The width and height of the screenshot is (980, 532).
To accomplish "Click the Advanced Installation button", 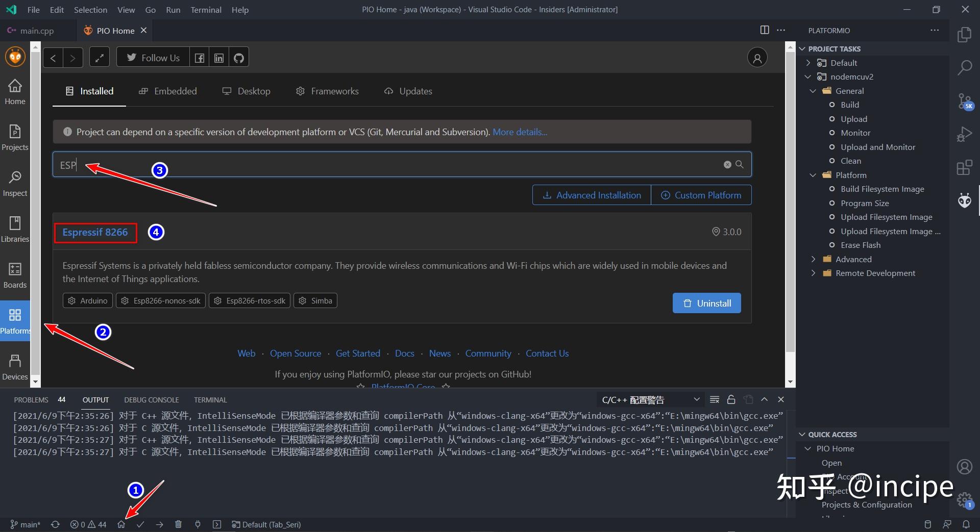I will pyautogui.click(x=592, y=195).
